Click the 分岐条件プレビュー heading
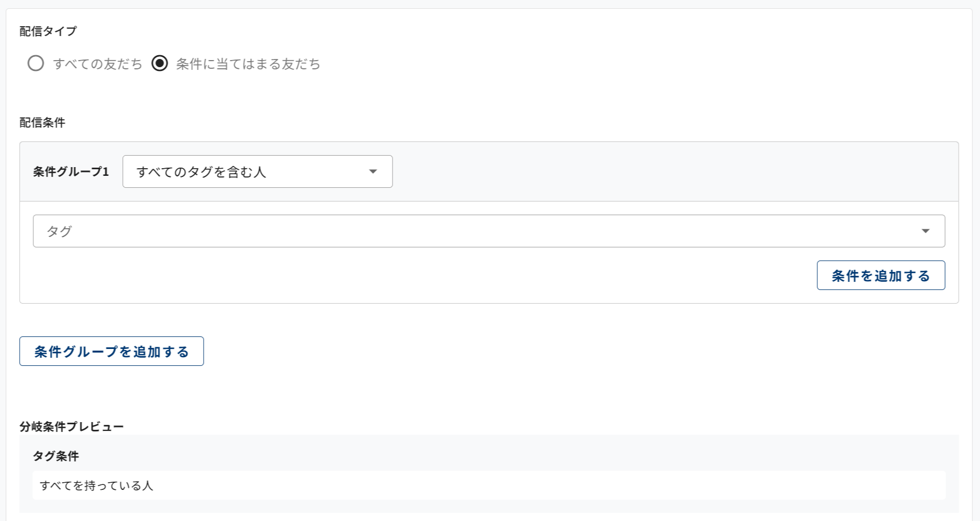Screen dimensions: 980x521 tap(72, 427)
